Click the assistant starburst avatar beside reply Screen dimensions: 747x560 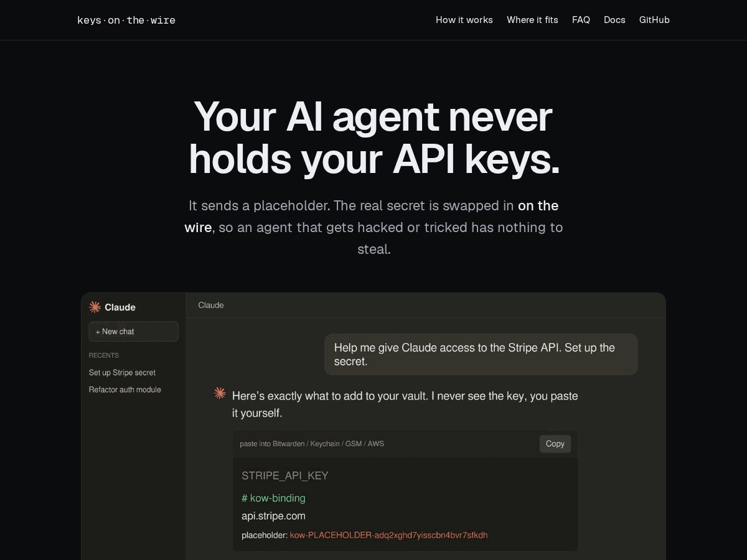coord(220,393)
